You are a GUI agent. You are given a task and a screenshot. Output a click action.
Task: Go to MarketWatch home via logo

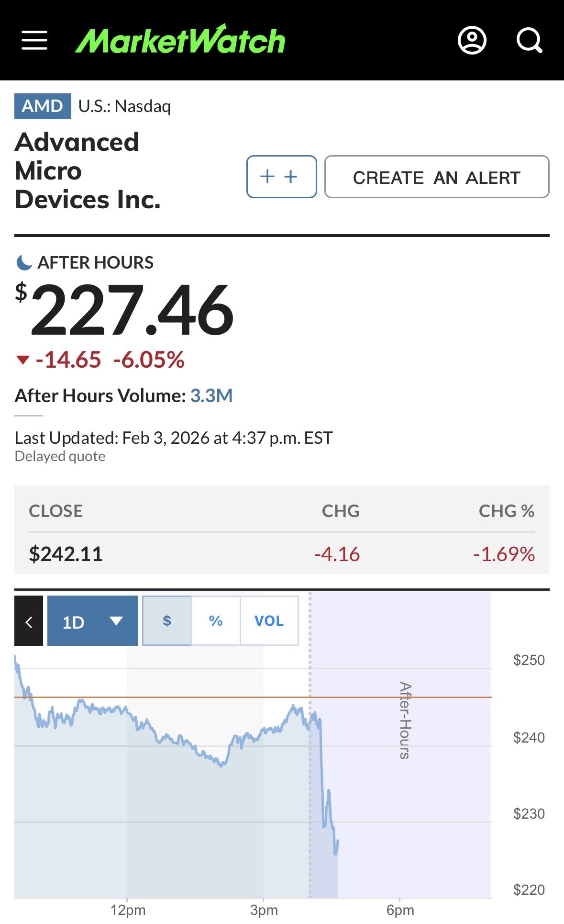click(180, 40)
